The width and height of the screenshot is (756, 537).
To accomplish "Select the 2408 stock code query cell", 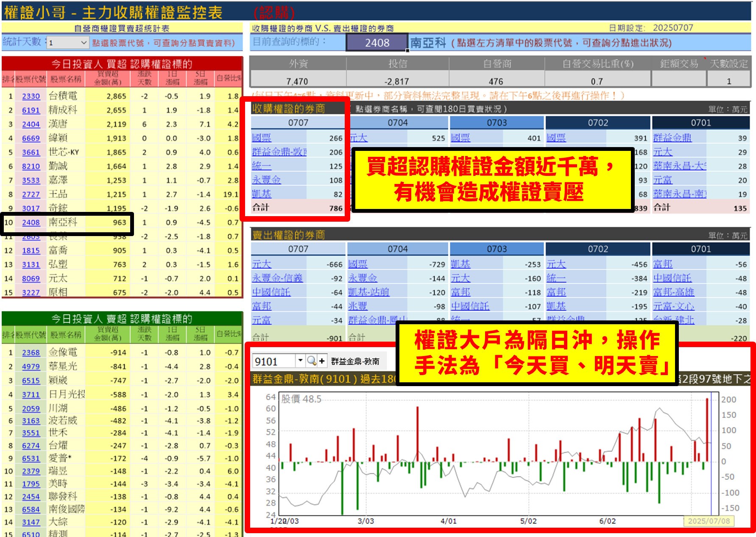I will coord(377,43).
